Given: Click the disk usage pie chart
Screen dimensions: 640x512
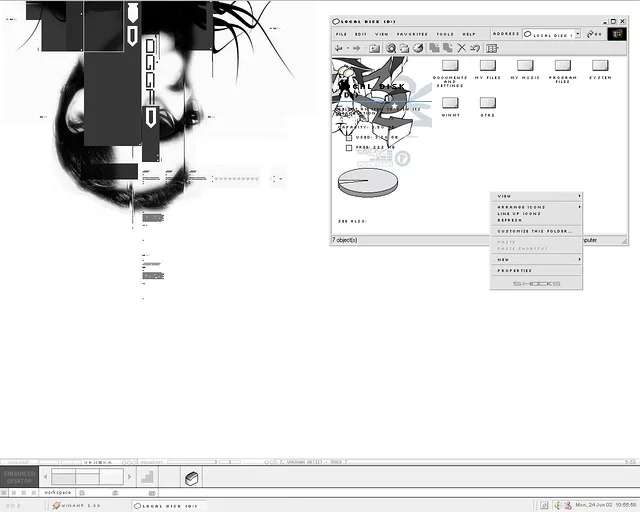Looking at the screenshot, I should click(365, 182).
